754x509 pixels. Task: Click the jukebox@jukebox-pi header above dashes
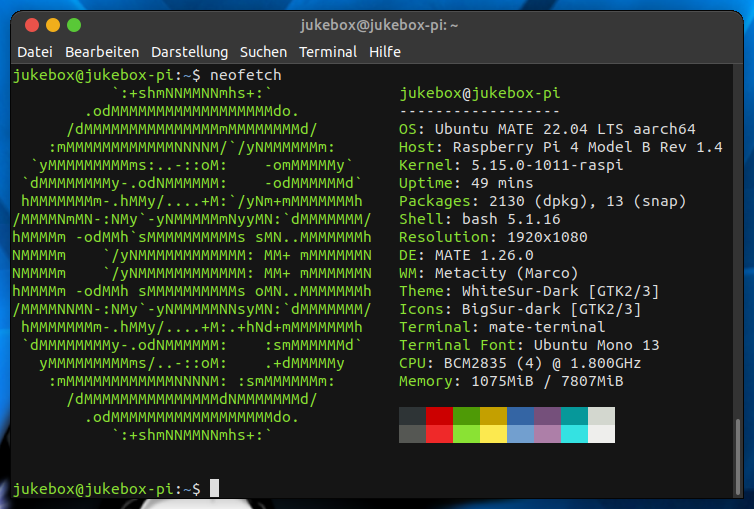480,93
